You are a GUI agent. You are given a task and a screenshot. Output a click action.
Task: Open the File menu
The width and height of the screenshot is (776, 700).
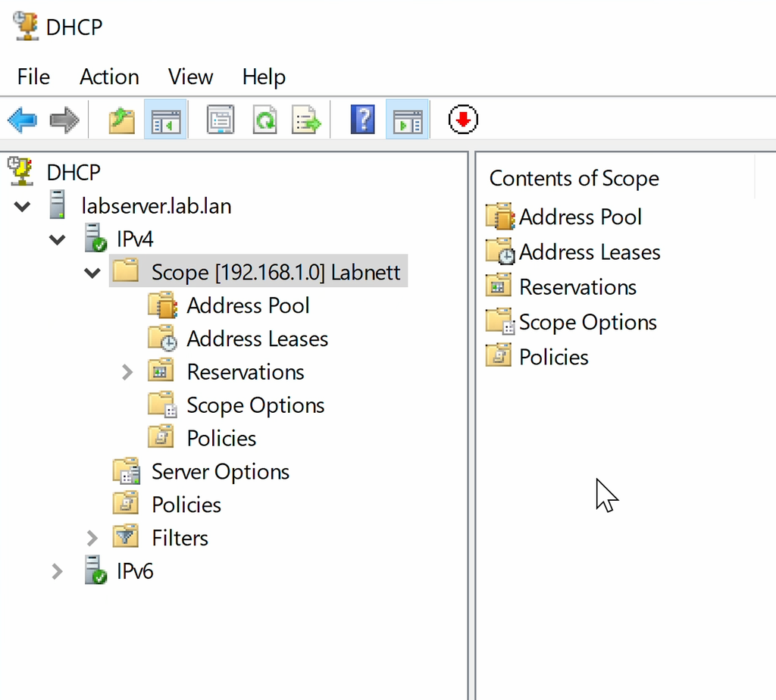pos(33,77)
